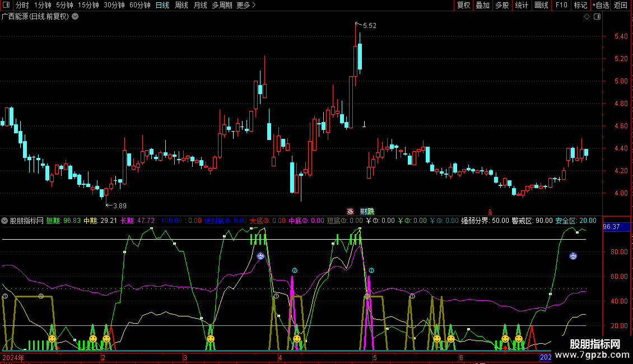Image resolution: width=633 pixels, height=364 pixels.
Task: Click the red 涨 marker icon
Action: [x=350, y=212]
